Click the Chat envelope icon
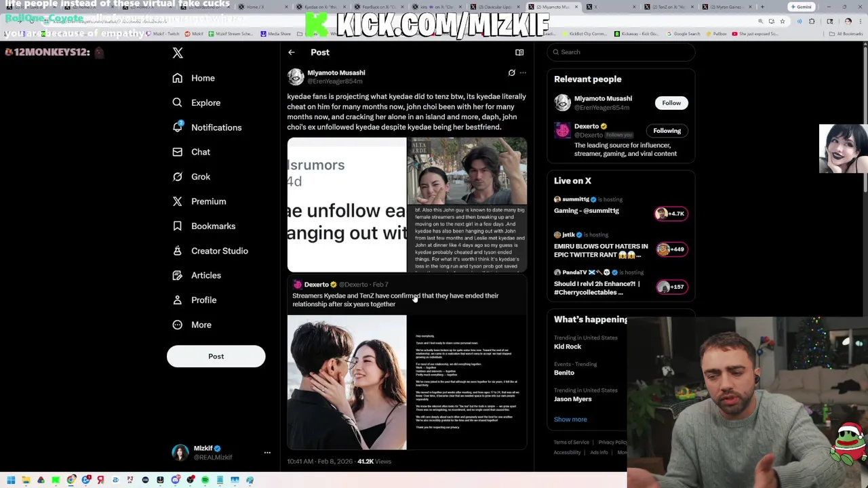 [178, 152]
